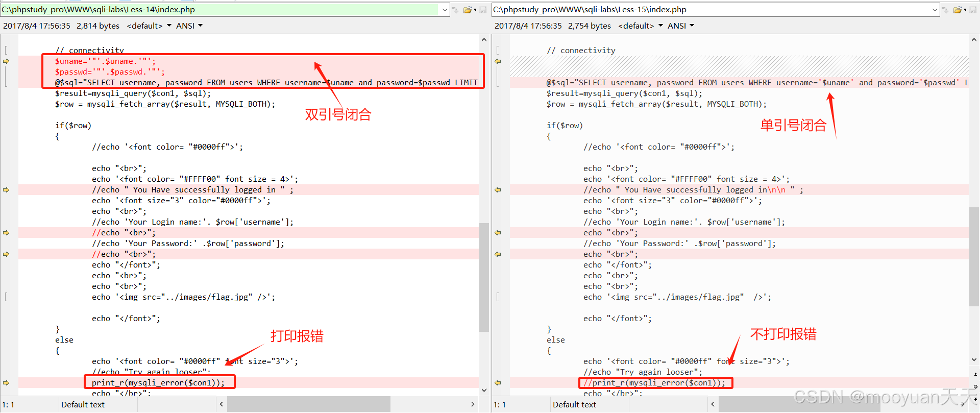Click right status bar '1: 1' cursor position
This screenshot has height=413, width=980.
tap(499, 404)
